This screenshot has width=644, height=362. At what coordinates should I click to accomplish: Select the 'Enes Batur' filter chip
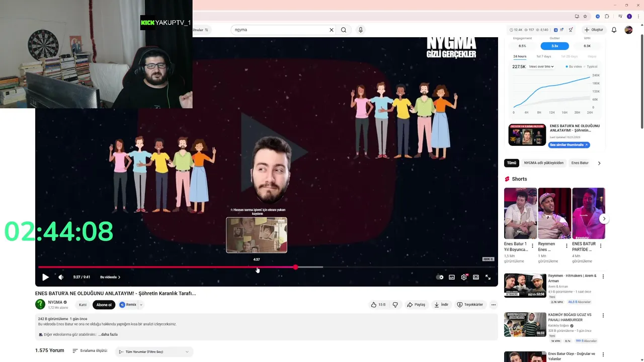[x=580, y=163]
